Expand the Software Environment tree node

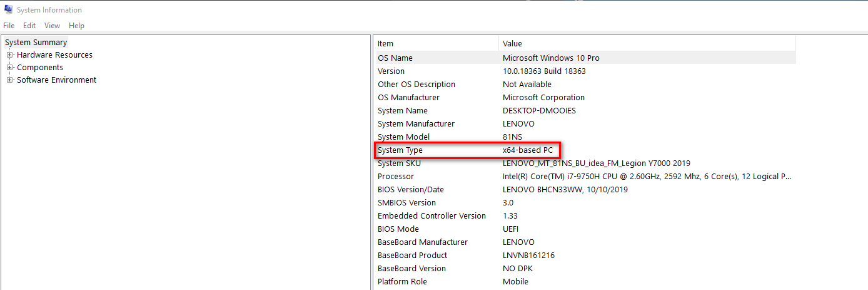(x=10, y=80)
